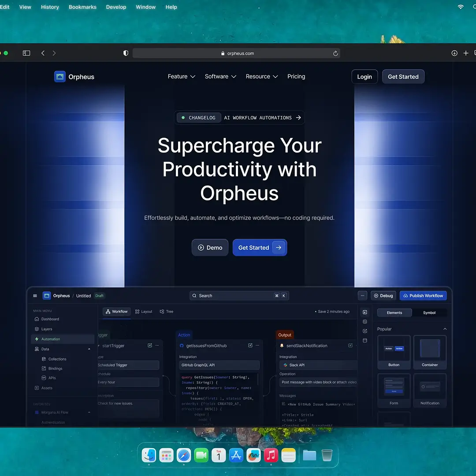Select the Symbol tab
The width and height of the screenshot is (476, 476).
pyautogui.click(x=429, y=312)
